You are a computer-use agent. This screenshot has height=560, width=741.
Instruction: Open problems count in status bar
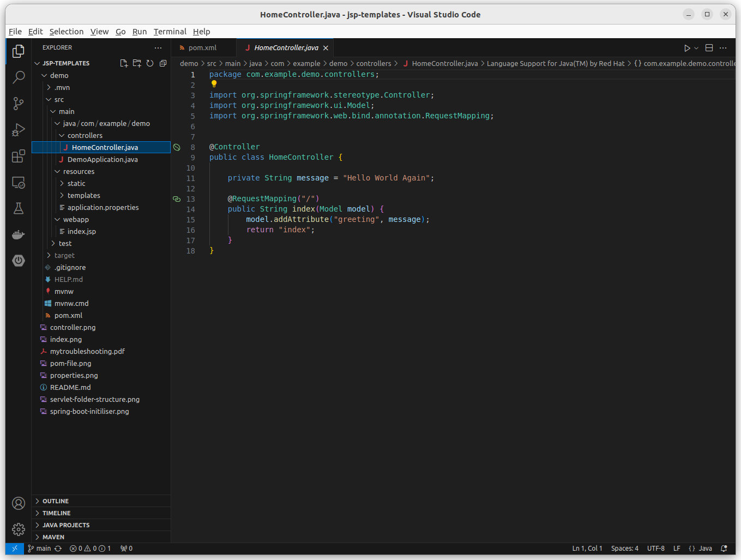coord(90,549)
